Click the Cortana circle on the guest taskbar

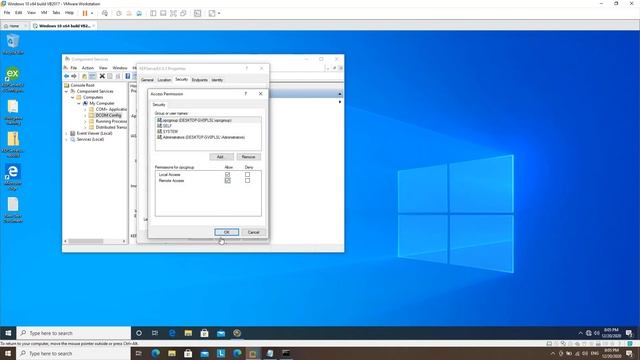point(139,333)
